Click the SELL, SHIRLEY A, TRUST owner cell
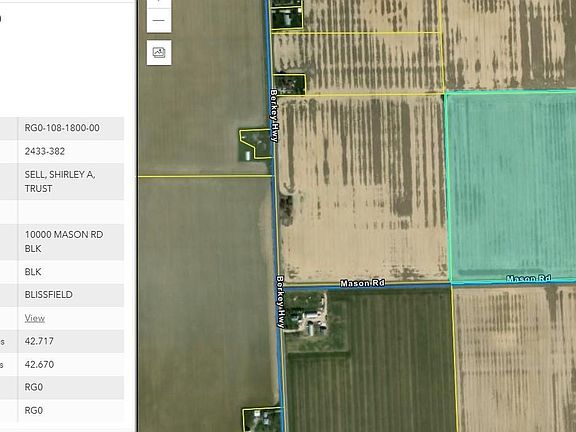The width and height of the screenshot is (576, 432). (60, 181)
